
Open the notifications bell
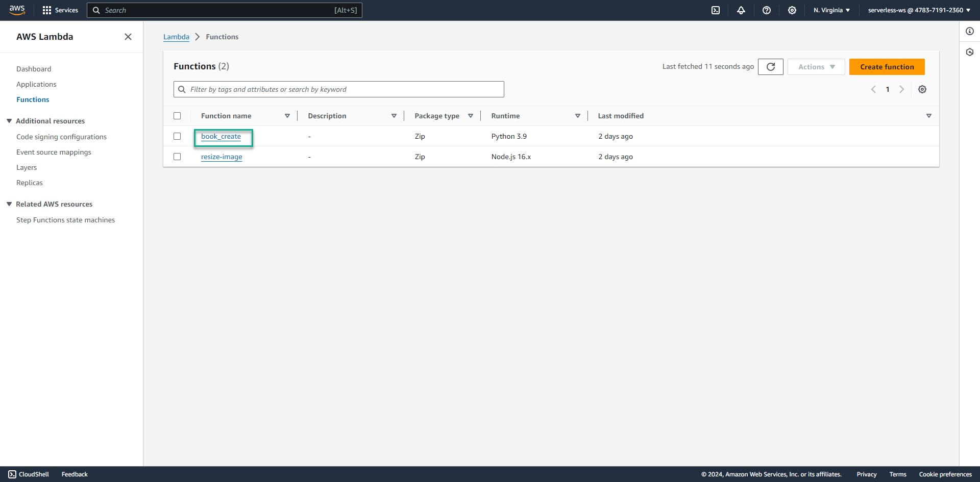(741, 10)
